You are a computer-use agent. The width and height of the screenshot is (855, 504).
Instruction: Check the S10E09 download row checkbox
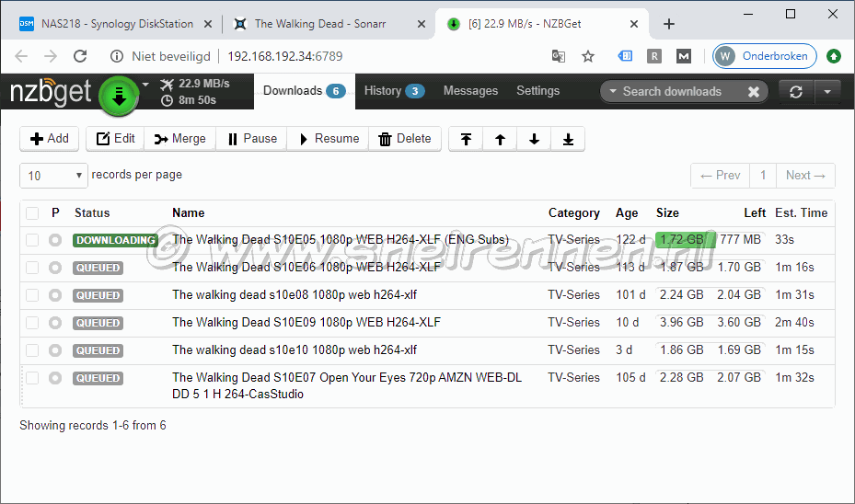click(32, 323)
